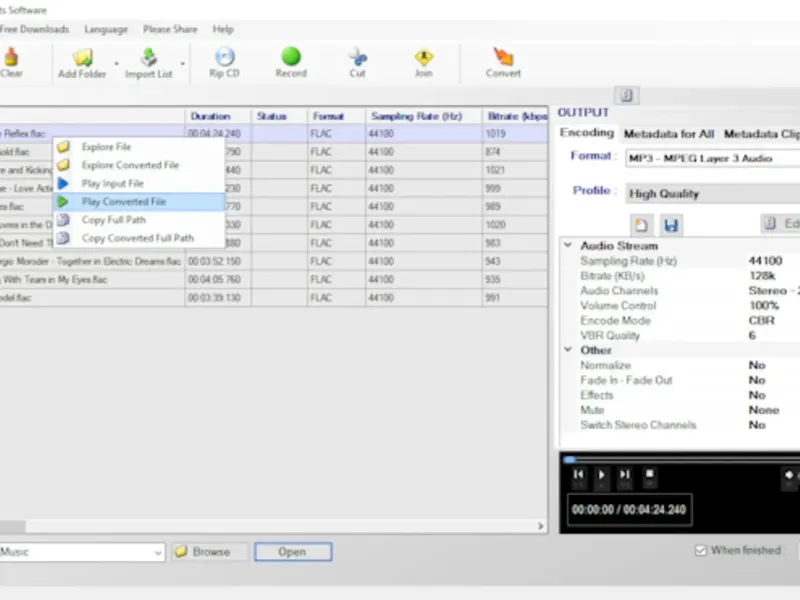Start recording with the Record button

click(x=291, y=59)
